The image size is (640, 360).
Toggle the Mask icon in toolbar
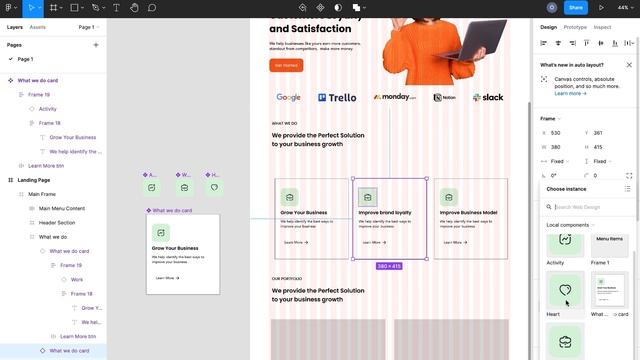click(x=338, y=8)
